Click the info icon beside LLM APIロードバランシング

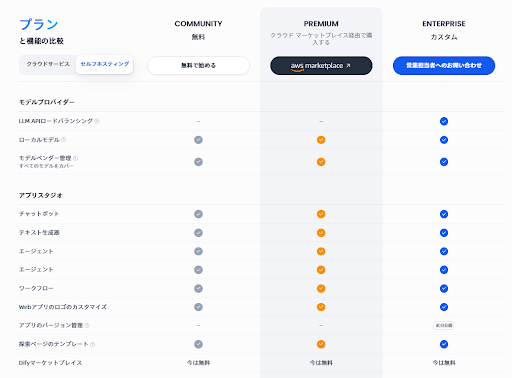pos(97,121)
